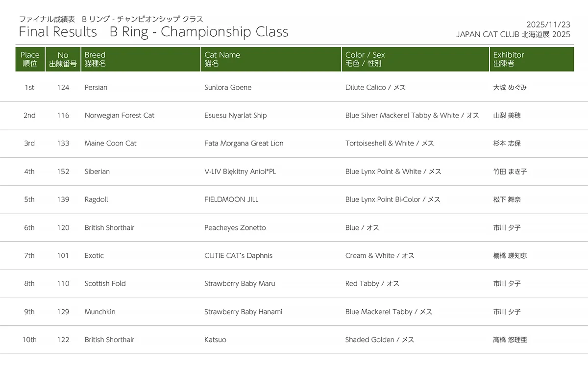Click the JAPAN CAT CLUB show name
588x370 pixels.
click(513, 34)
